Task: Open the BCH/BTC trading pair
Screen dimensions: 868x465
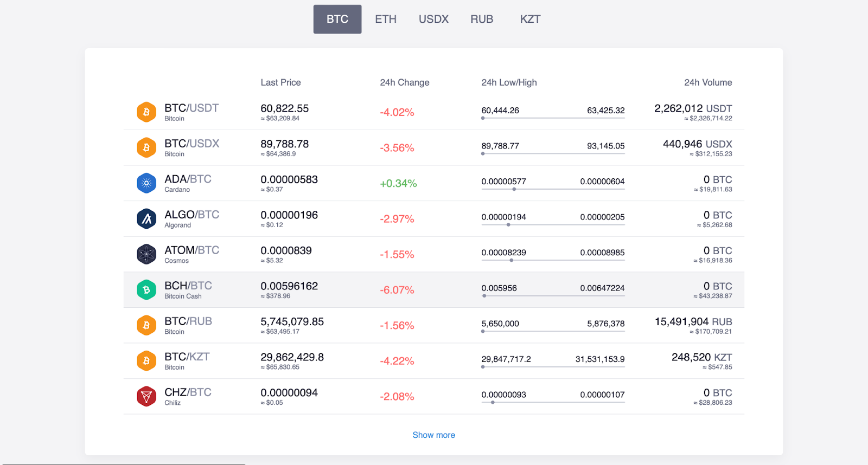Action: (188, 286)
